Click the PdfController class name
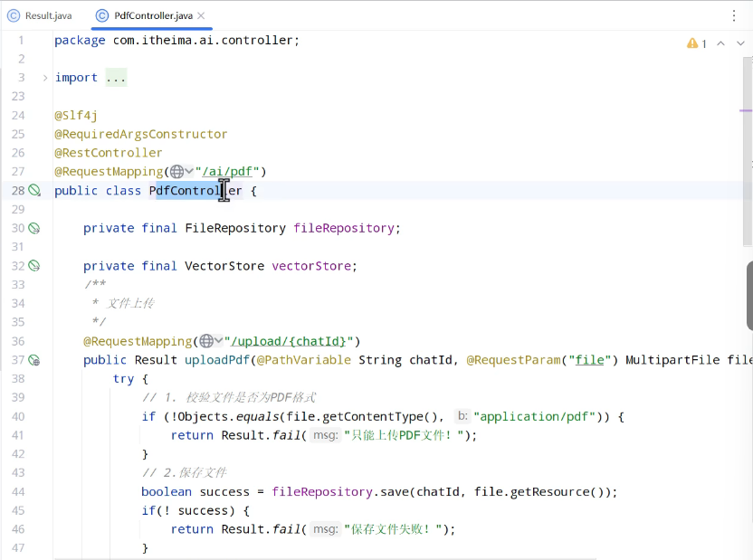The width and height of the screenshot is (753, 560). click(x=195, y=191)
